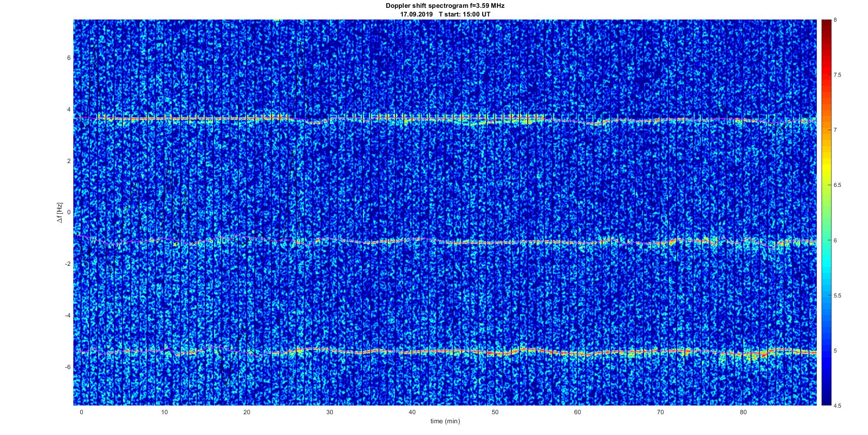Click the y-axis tick label '-2'
This screenshot has height=435, width=868.
click(68, 264)
